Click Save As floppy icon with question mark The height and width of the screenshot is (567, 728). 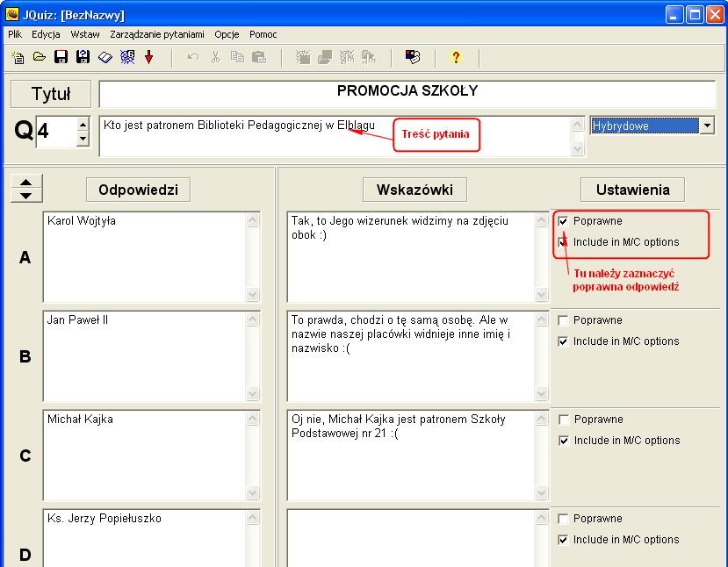(83, 57)
